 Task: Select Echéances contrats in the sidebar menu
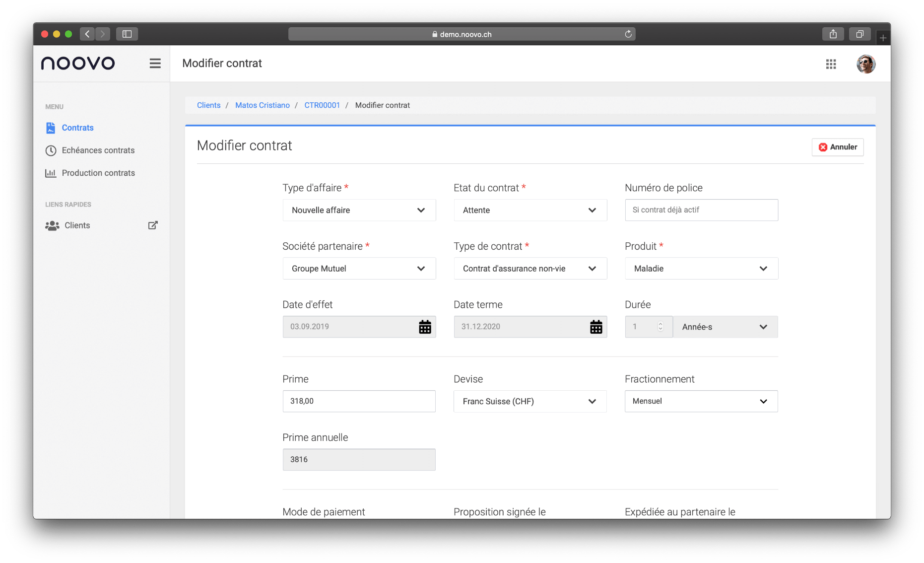(98, 150)
